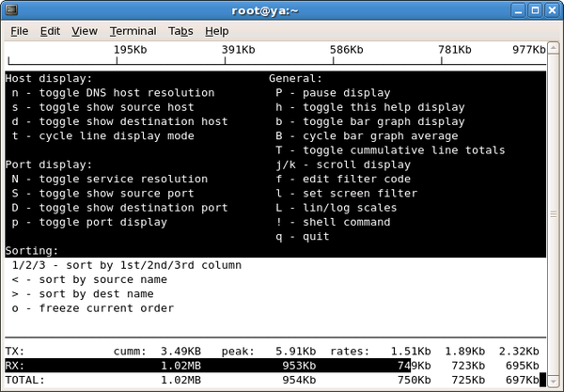The image size is (564, 392).
Task: Click the 'Host display:' heading
Action: pyautogui.click(x=49, y=78)
